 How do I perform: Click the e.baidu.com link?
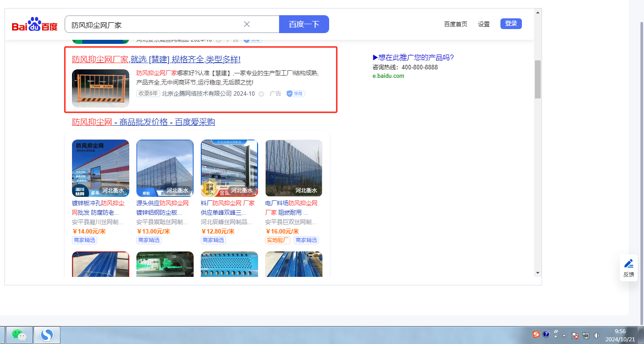pyautogui.click(x=388, y=76)
